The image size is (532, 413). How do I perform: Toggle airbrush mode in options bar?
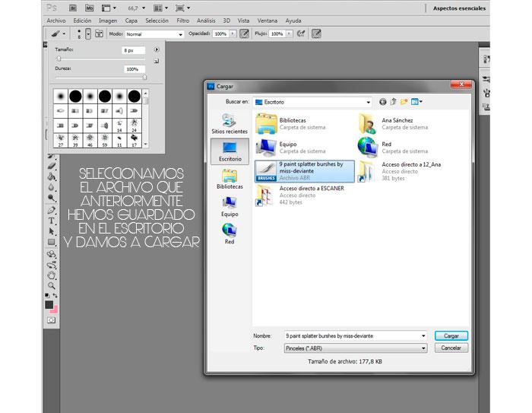coord(300,33)
